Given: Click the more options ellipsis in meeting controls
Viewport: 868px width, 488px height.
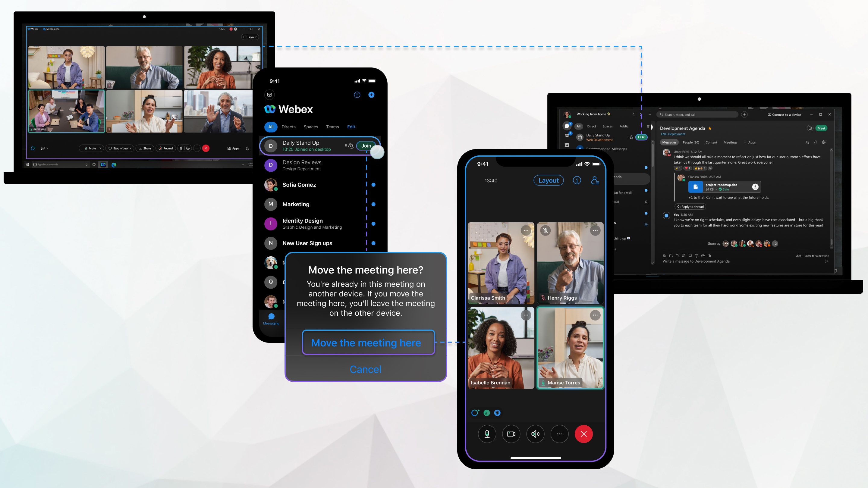Looking at the screenshot, I should coord(559,434).
